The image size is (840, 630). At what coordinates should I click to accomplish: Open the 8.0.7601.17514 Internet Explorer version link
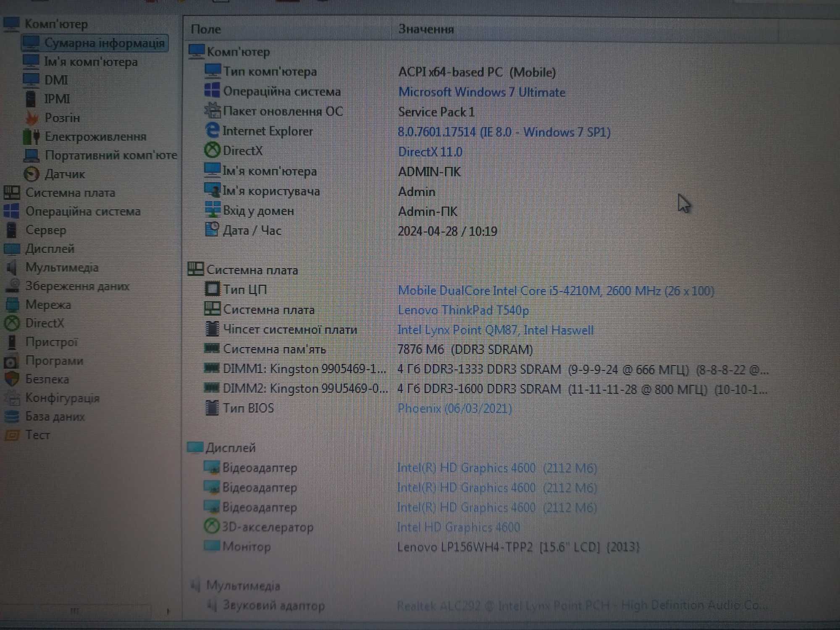[x=504, y=132]
